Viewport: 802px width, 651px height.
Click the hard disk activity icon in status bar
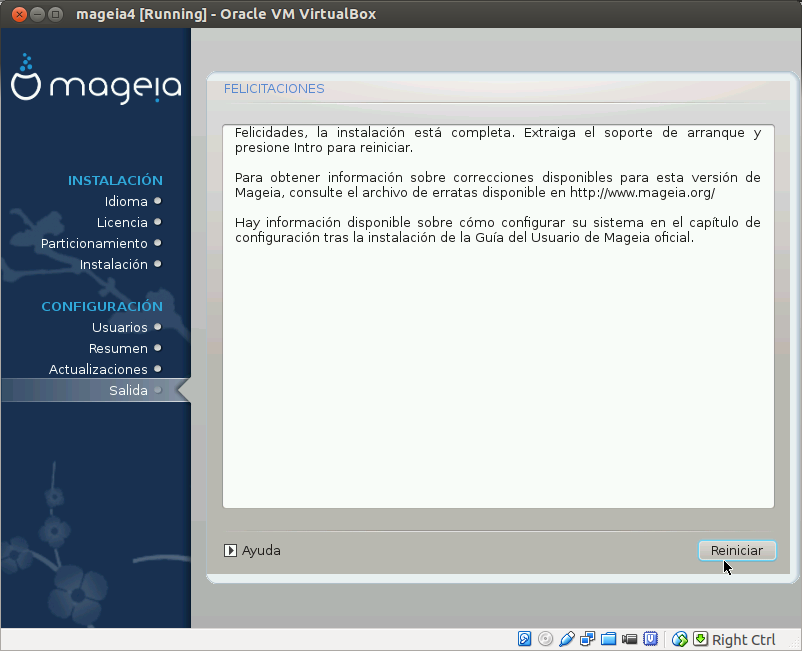(524, 638)
